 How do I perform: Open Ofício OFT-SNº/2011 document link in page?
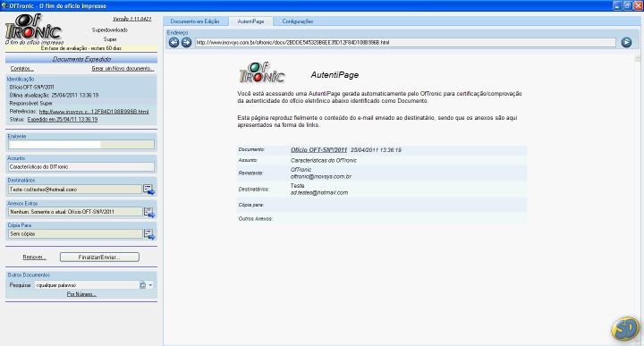pyautogui.click(x=318, y=150)
